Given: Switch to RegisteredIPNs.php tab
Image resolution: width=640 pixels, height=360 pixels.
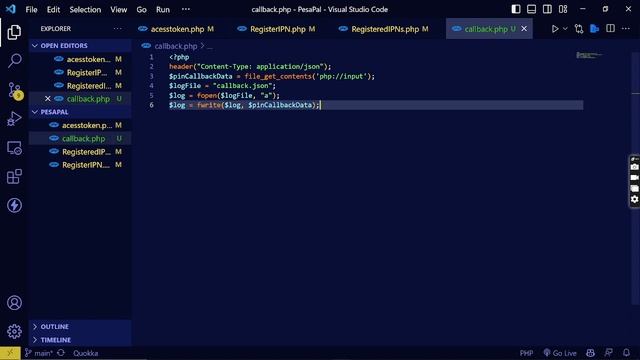Looking at the screenshot, I should click(x=385, y=29).
